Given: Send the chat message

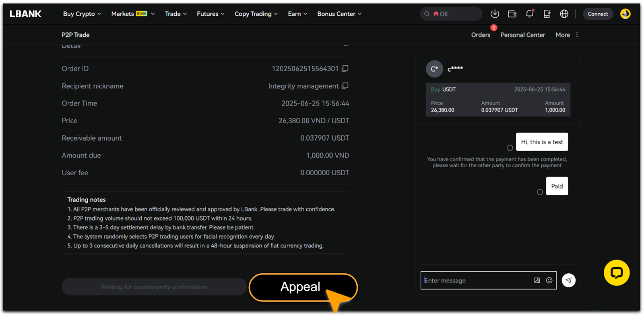Looking at the screenshot, I should click(x=568, y=280).
